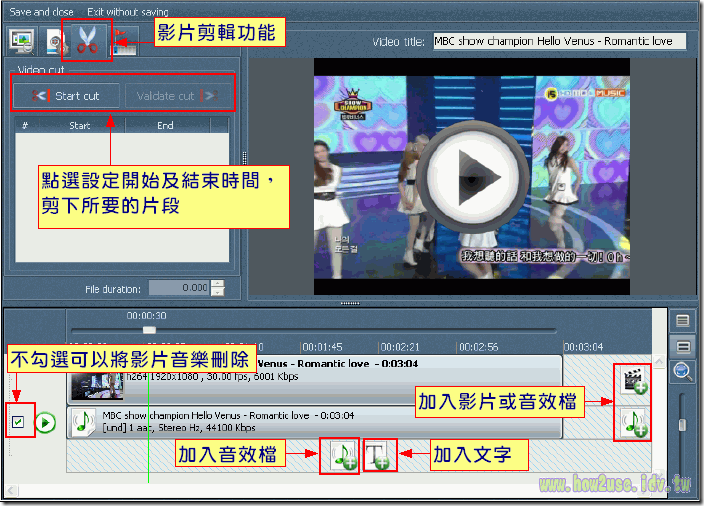The image size is (704, 506).
Task: Click the 00:02:56 timeline marker
Action: click(x=478, y=347)
